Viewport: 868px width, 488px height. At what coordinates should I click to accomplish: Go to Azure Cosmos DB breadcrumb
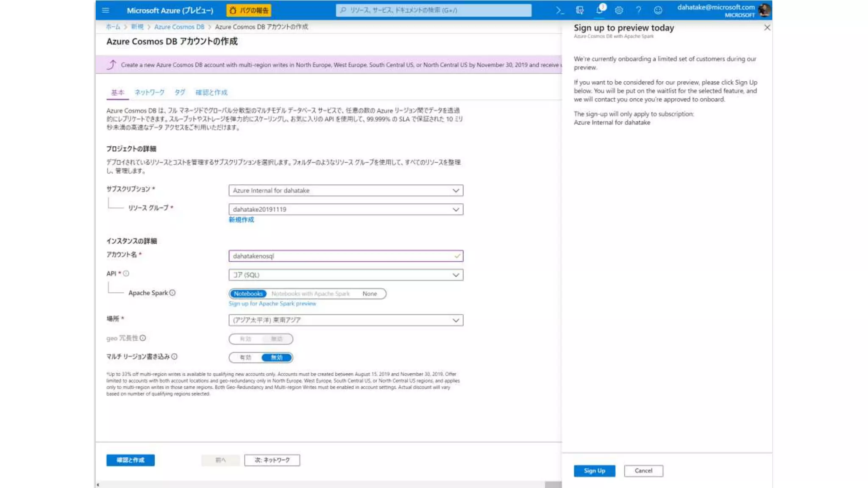click(179, 27)
